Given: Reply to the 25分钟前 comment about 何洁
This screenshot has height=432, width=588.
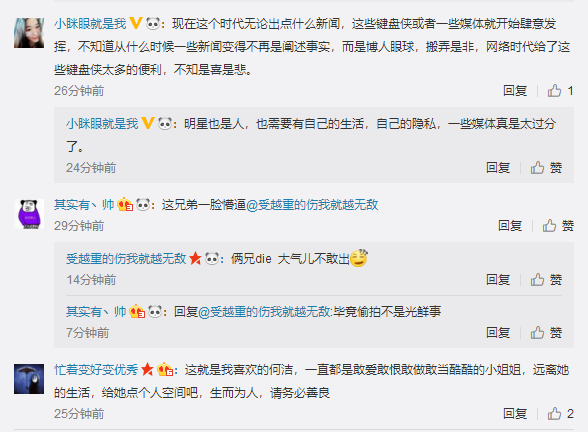Looking at the screenshot, I should click(515, 413).
